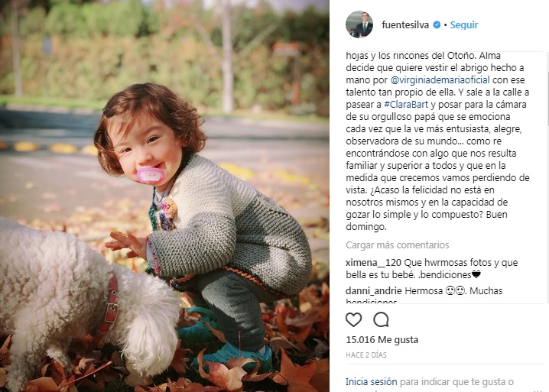Expand comments with Cargar más comentarios
The width and height of the screenshot is (549, 392).
point(397,245)
